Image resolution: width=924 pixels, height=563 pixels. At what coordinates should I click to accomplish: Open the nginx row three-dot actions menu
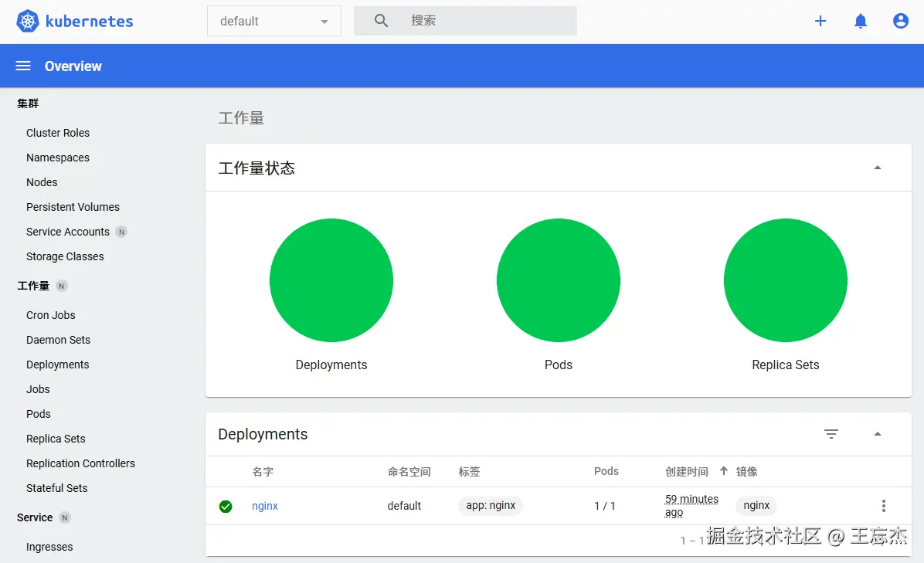(x=883, y=505)
